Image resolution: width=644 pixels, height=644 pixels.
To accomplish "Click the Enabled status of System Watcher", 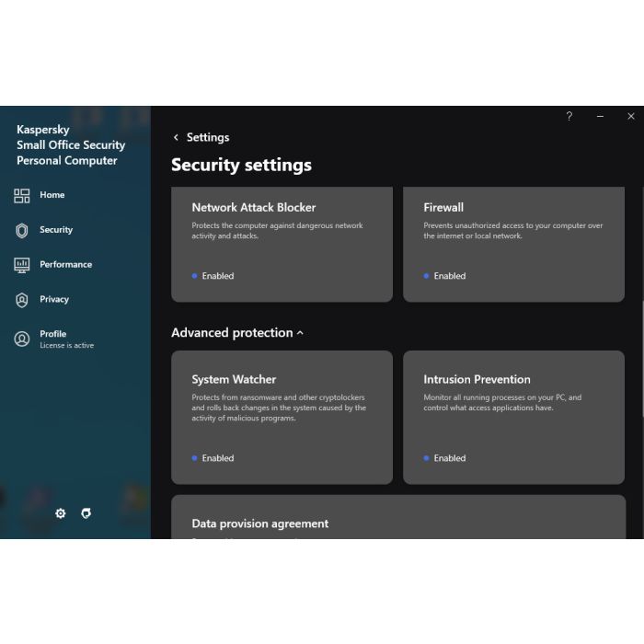I will coord(217,458).
